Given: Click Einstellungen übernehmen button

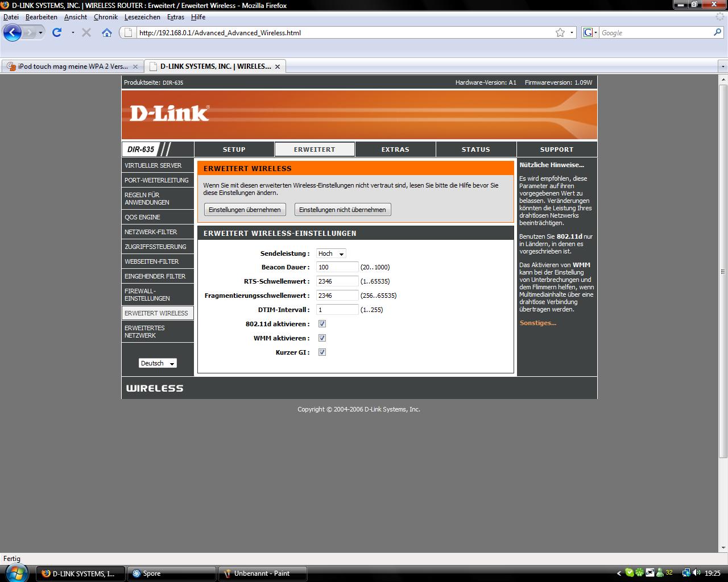Looking at the screenshot, I should click(x=245, y=210).
